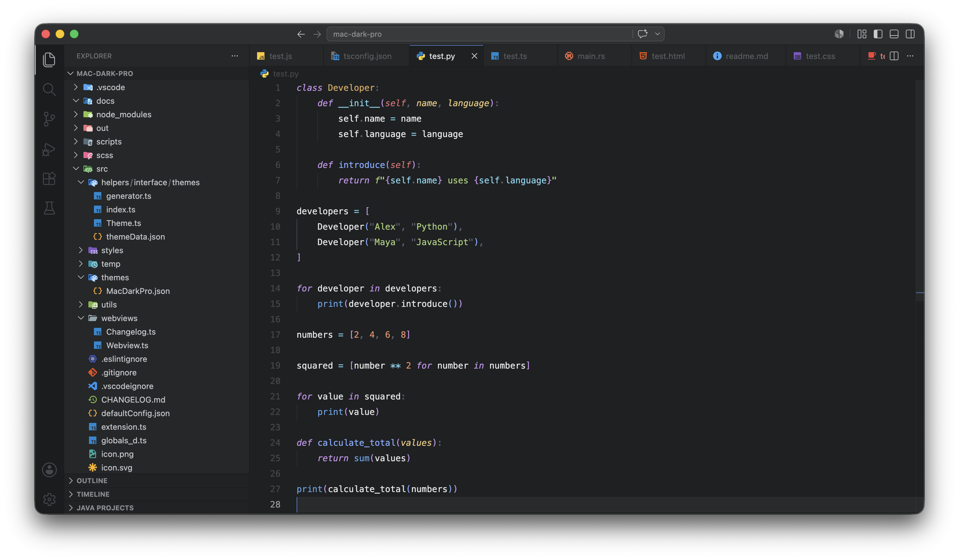Open the Manage gear settings icon
This screenshot has height=560, width=959.
49,499
